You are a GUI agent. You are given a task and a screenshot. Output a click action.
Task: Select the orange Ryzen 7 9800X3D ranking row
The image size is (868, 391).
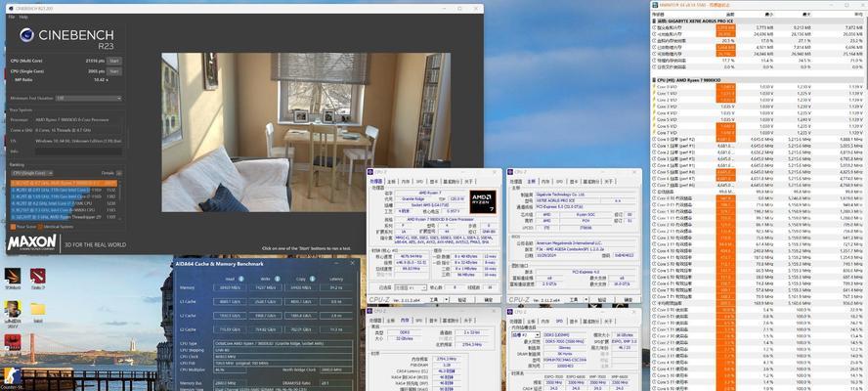coord(65,183)
